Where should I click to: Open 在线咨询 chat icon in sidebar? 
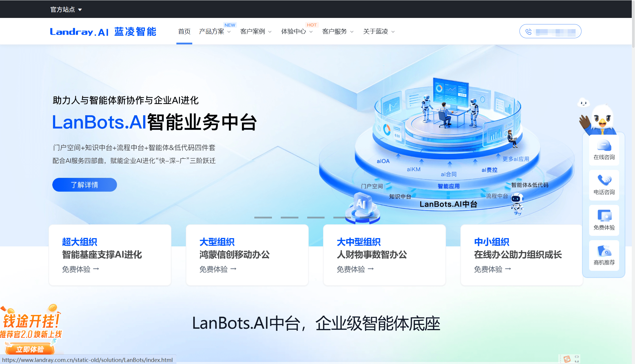604,146
